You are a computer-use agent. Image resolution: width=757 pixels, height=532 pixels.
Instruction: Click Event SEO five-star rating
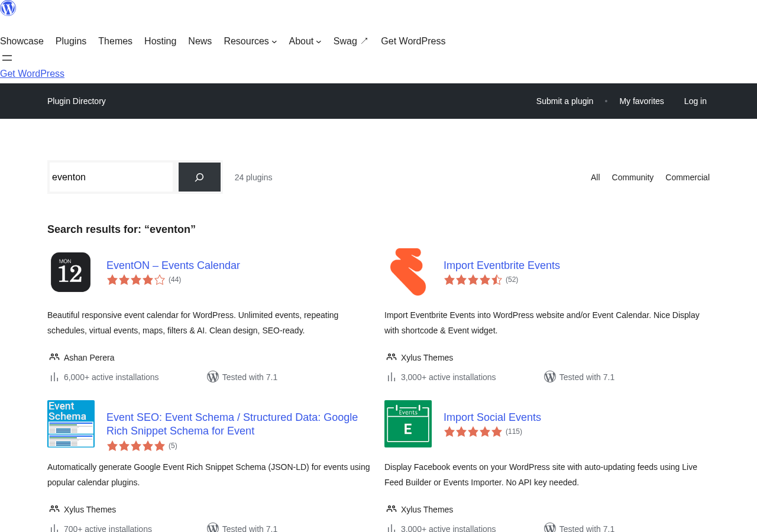click(136, 446)
